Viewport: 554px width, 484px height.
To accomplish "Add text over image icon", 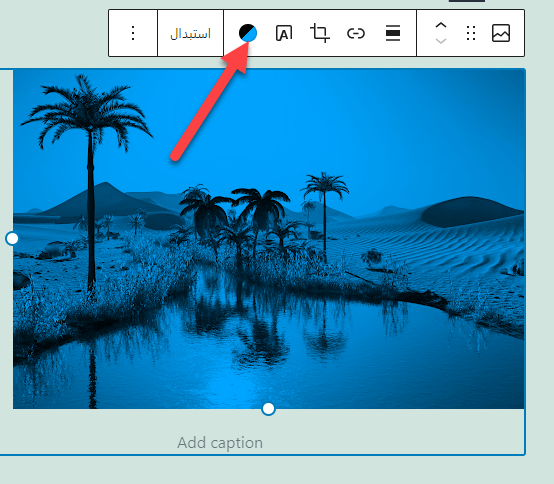I will (x=284, y=33).
